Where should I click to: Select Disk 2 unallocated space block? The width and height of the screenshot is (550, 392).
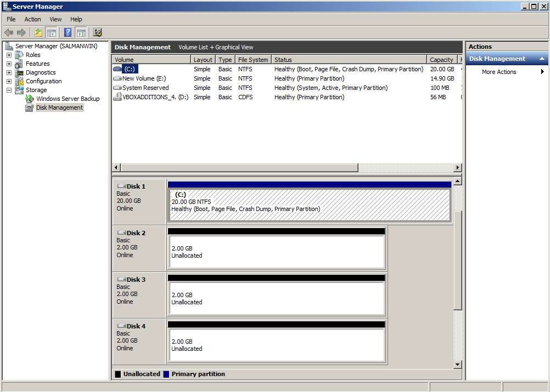[x=277, y=252]
